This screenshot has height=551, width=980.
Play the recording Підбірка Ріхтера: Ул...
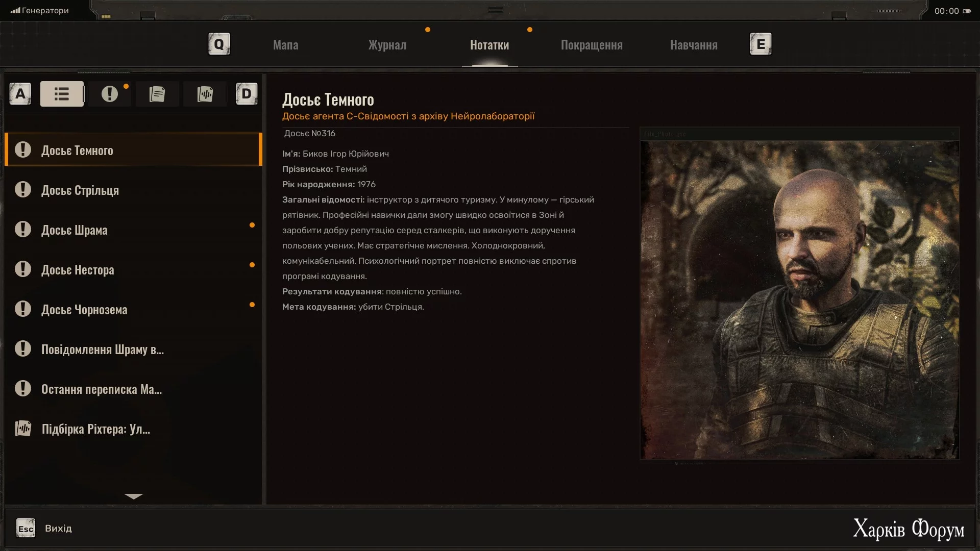click(x=133, y=429)
